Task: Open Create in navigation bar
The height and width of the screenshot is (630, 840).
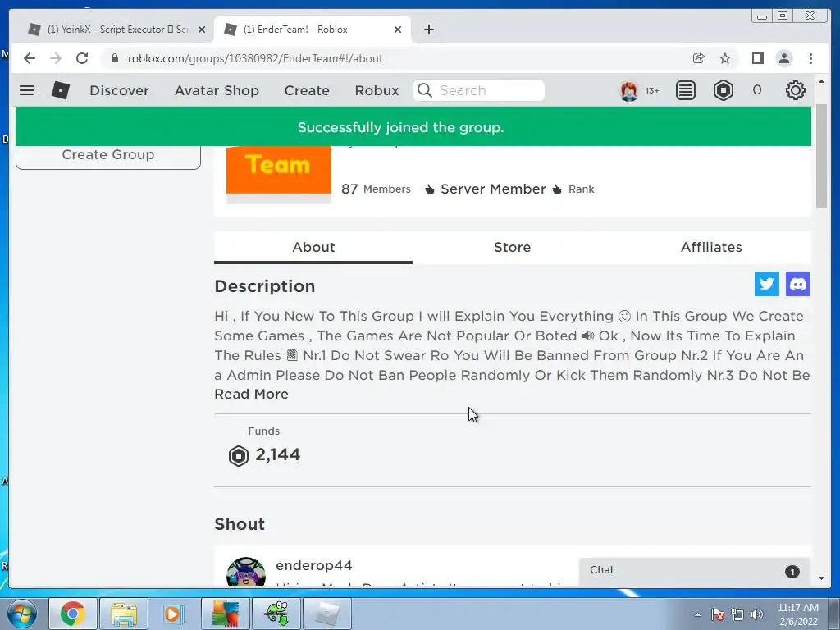Action: pos(307,90)
